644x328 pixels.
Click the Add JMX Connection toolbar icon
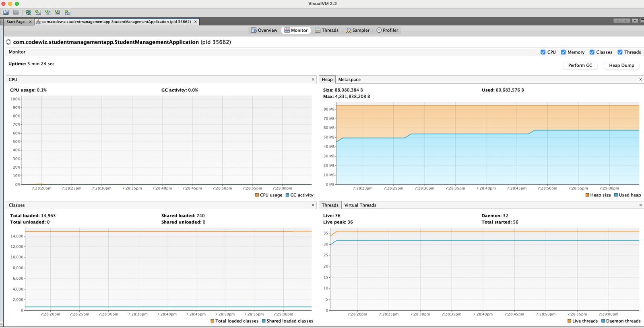pos(38,12)
